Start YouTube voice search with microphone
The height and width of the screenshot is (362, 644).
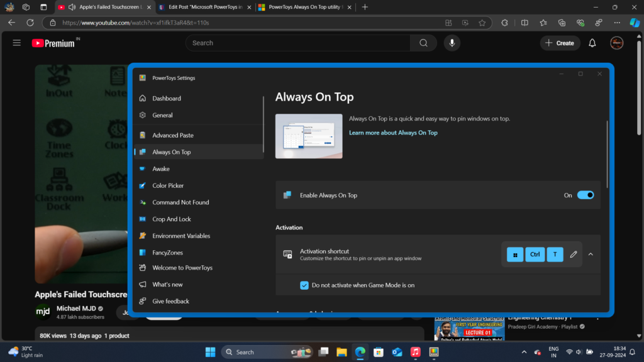click(x=452, y=43)
